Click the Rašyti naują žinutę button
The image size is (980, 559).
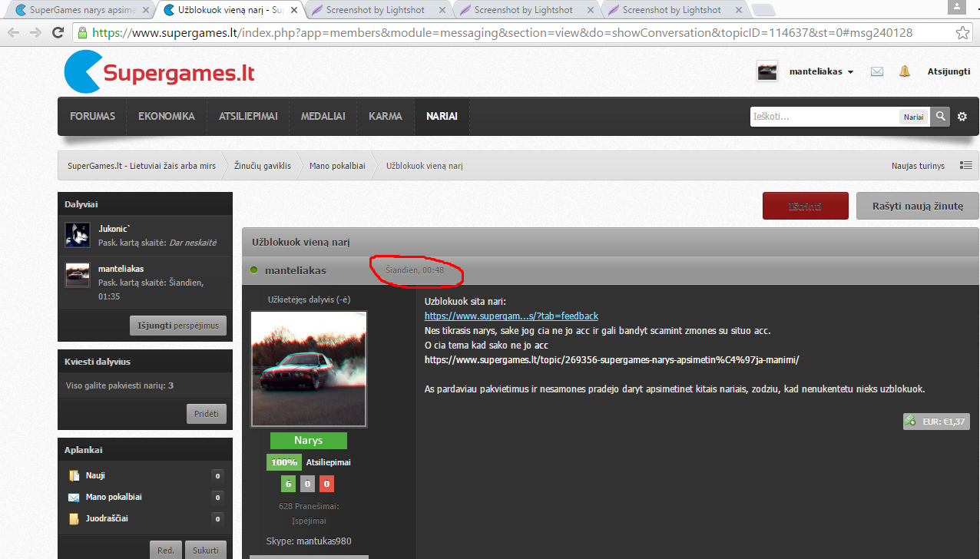tap(918, 206)
